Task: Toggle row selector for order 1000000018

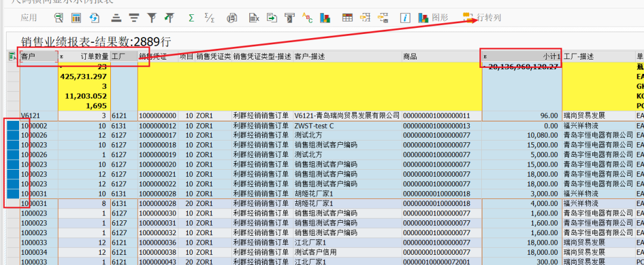Action: (x=13, y=145)
